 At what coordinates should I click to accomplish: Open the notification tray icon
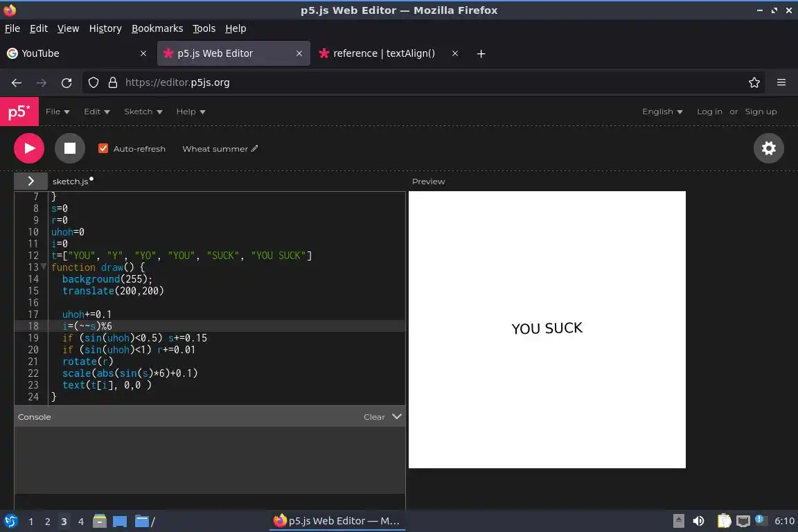coord(760,520)
